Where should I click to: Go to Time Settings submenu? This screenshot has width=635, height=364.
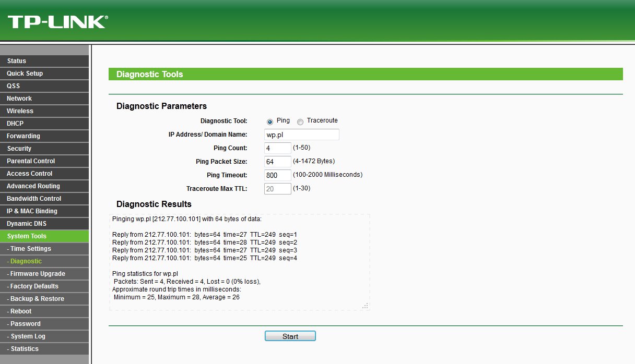(44, 249)
